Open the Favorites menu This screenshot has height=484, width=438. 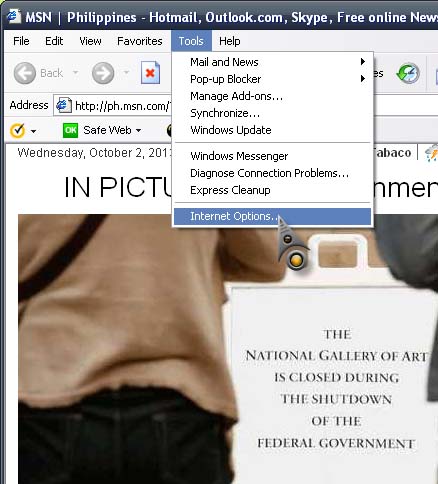click(140, 41)
